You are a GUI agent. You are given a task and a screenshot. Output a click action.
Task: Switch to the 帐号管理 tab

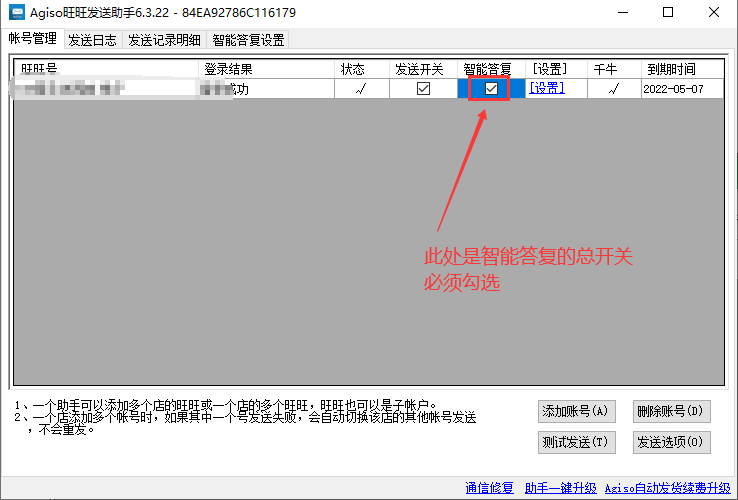click(x=32, y=39)
